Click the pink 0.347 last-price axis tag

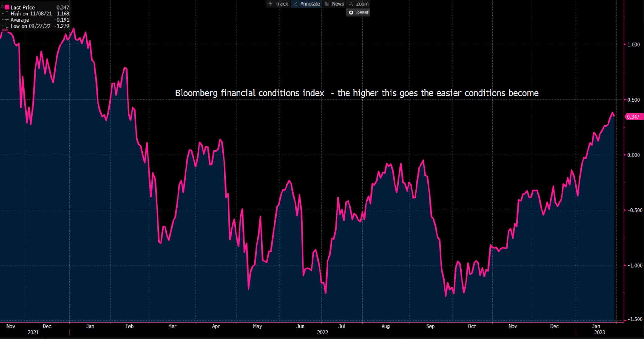pos(634,117)
